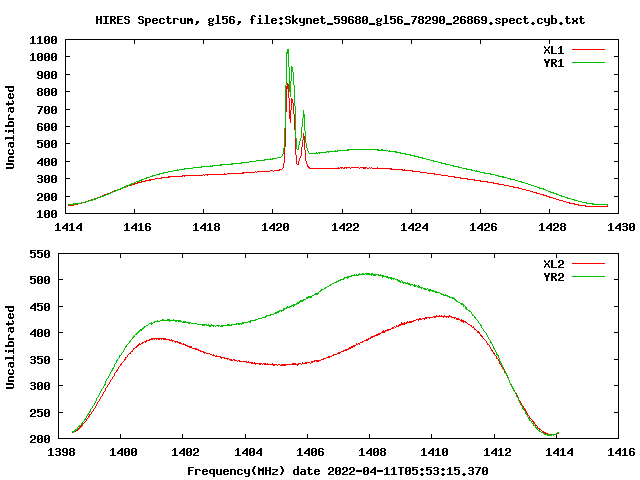Click the 350 tick label on bottom y-axis
The width and height of the screenshot is (640, 480).
(40, 360)
